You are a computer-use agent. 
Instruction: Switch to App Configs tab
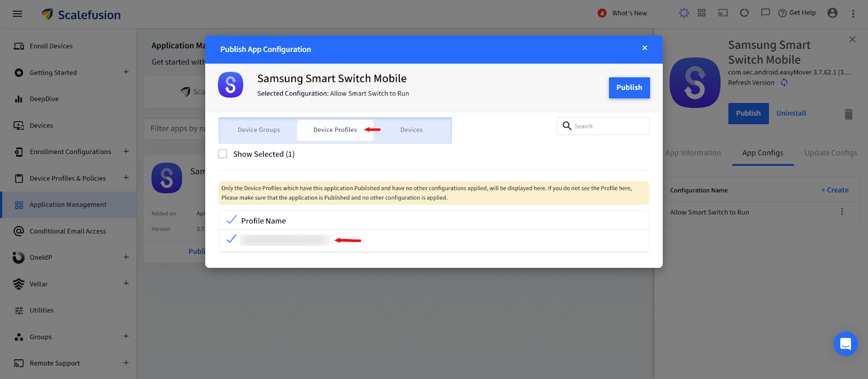tap(763, 153)
